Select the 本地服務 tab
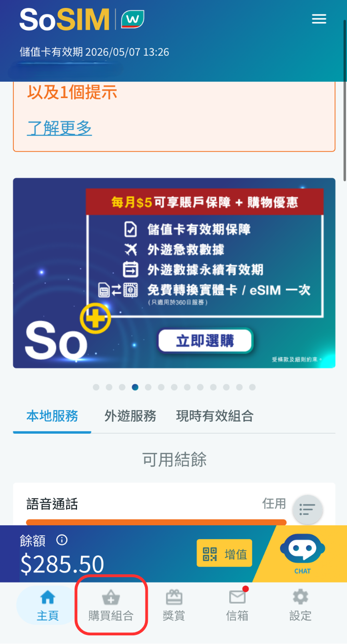 coord(52,416)
